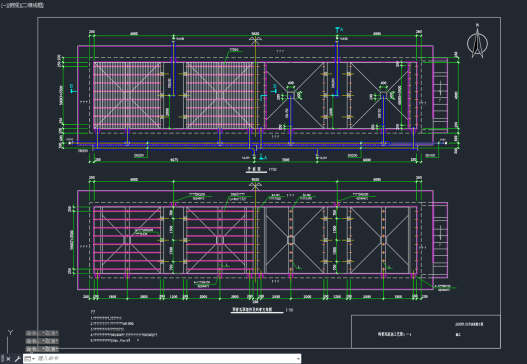
Task: Select the title block frame
Action: tap(426, 332)
